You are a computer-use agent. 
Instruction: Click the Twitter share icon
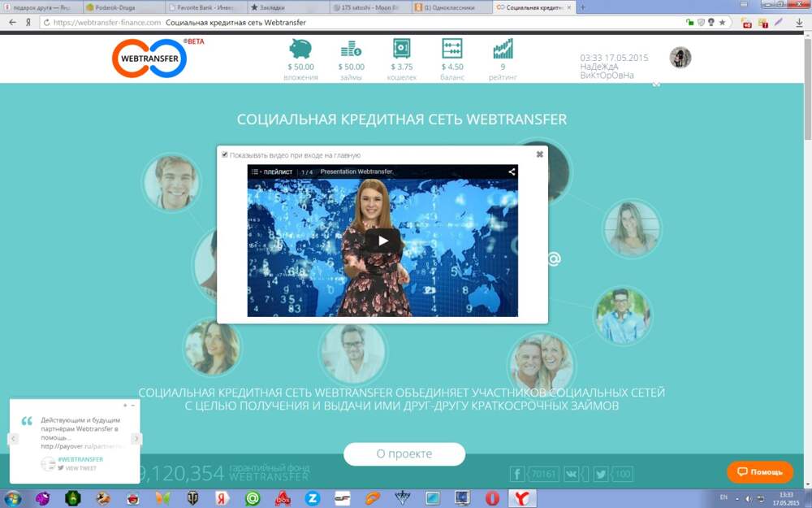[x=601, y=474]
